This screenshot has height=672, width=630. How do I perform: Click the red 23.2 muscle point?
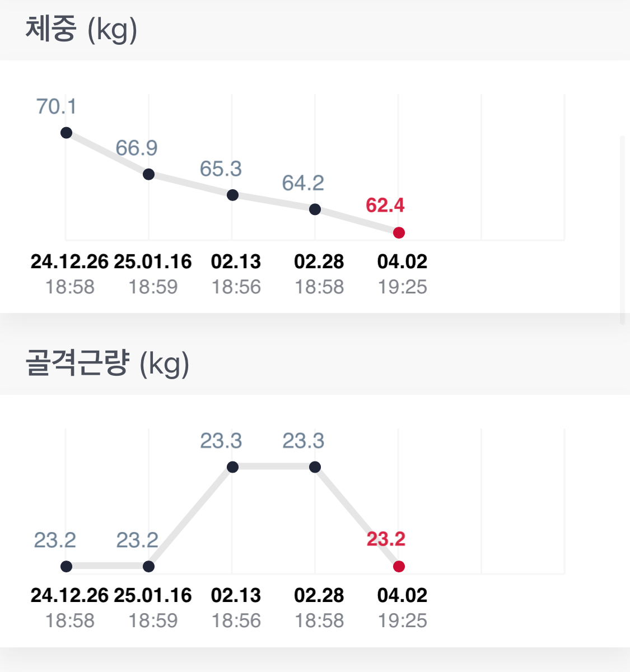[x=399, y=566]
